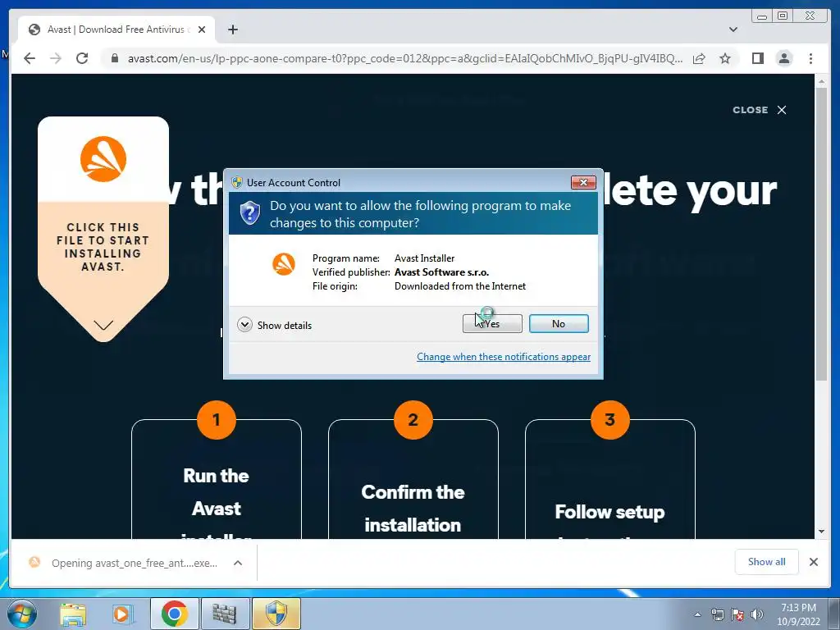The height and width of the screenshot is (630, 840).
Task: Click the step 3 orange circle
Action: click(610, 420)
